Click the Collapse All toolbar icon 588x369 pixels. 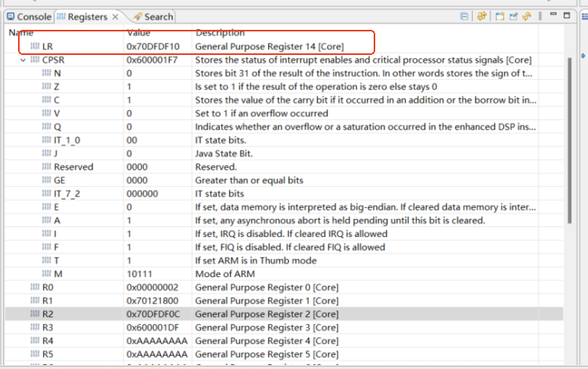pyautogui.click(x=464, y=16)
